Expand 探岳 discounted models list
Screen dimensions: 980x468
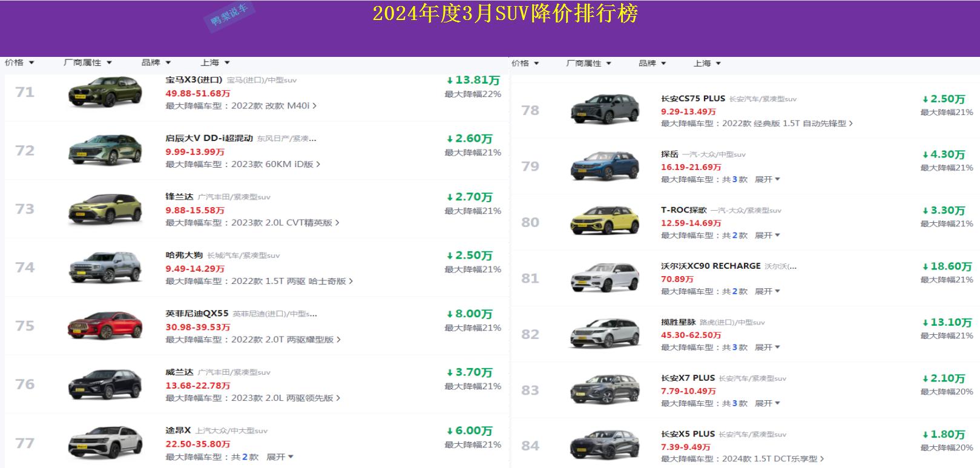[x=767, y=179]
